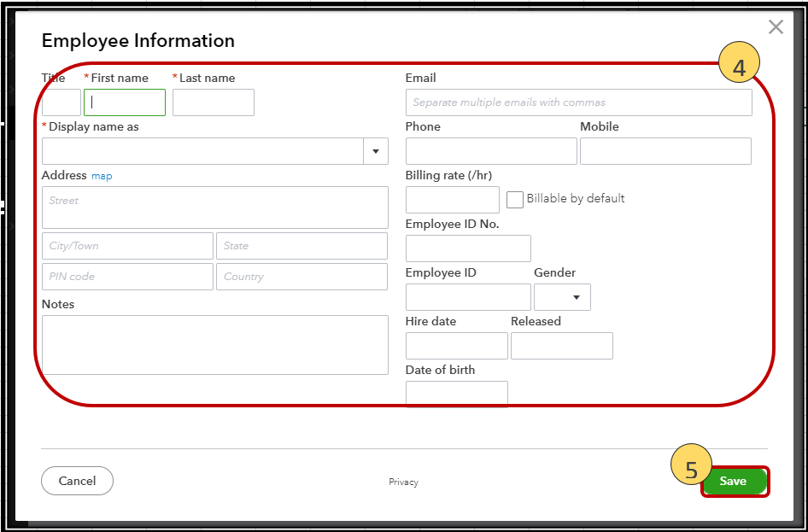The image size is (808, 532).
Task: Click the Save button
Action: pyautogui.click(x=734, y=482)
